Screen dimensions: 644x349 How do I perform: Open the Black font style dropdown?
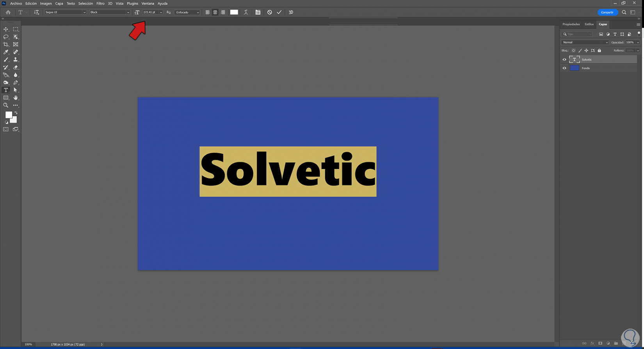[110, 12]
